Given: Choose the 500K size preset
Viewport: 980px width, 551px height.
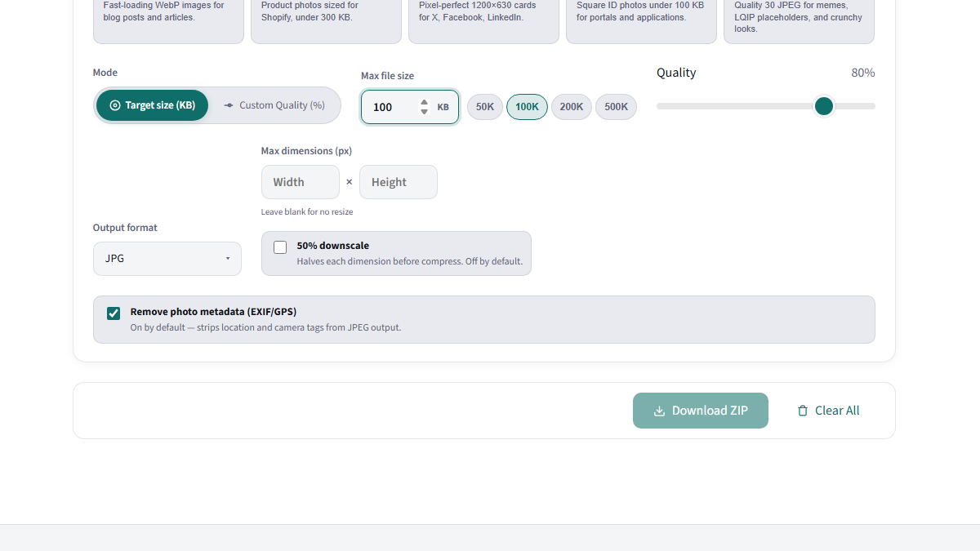Looking at the screenshot, I should point(616,107).
